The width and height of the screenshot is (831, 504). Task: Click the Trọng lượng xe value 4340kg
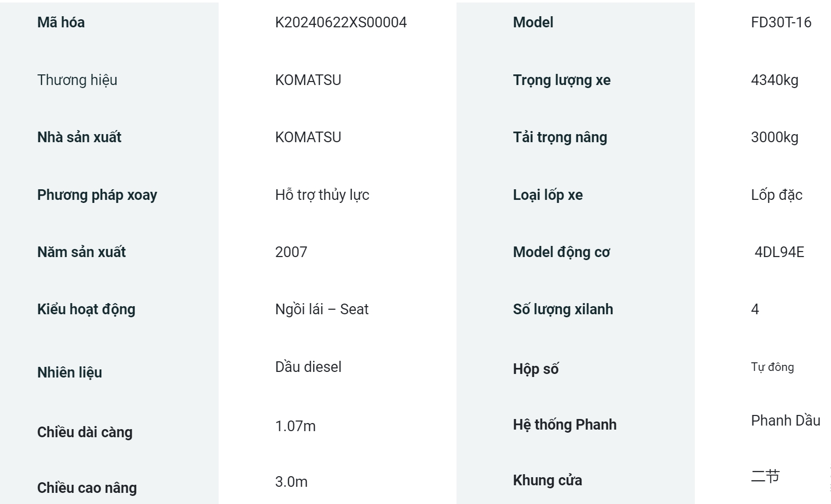click(x=774, y=80)
